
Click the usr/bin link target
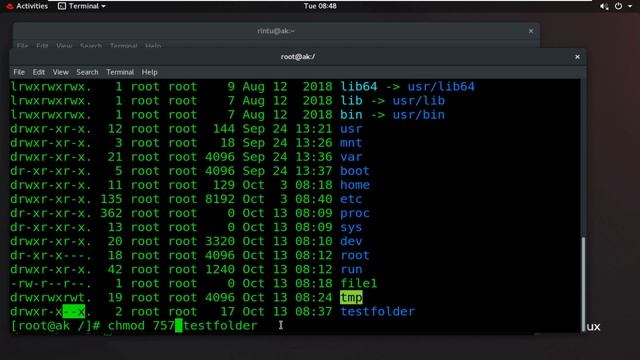[418, 115]
